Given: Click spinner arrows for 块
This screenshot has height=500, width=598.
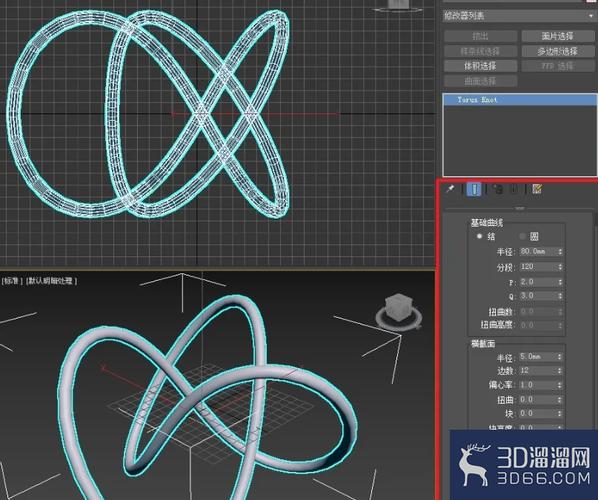Looking at the screenshot, I should point(560,413).
